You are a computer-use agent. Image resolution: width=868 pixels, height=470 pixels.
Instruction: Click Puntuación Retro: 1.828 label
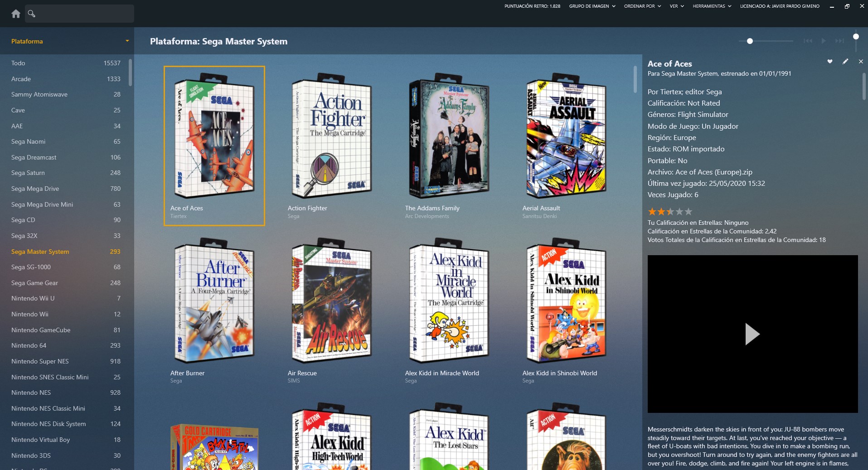coord(532,6)
